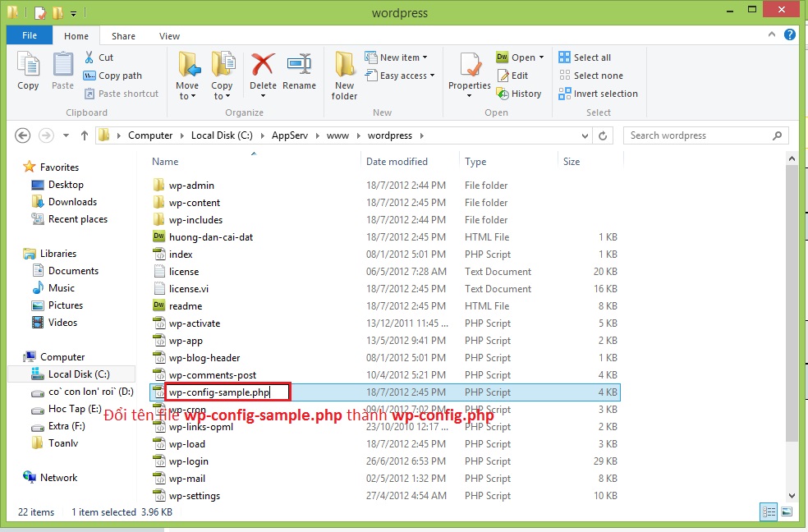
Task: Click Edit in the Open group
Action: click(x=512, y=76)
